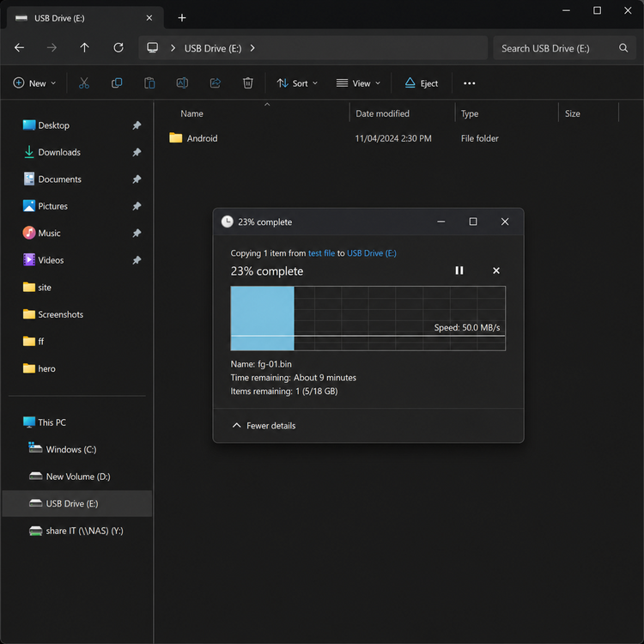Sort by the Type column header

click(x=470, y=113)
